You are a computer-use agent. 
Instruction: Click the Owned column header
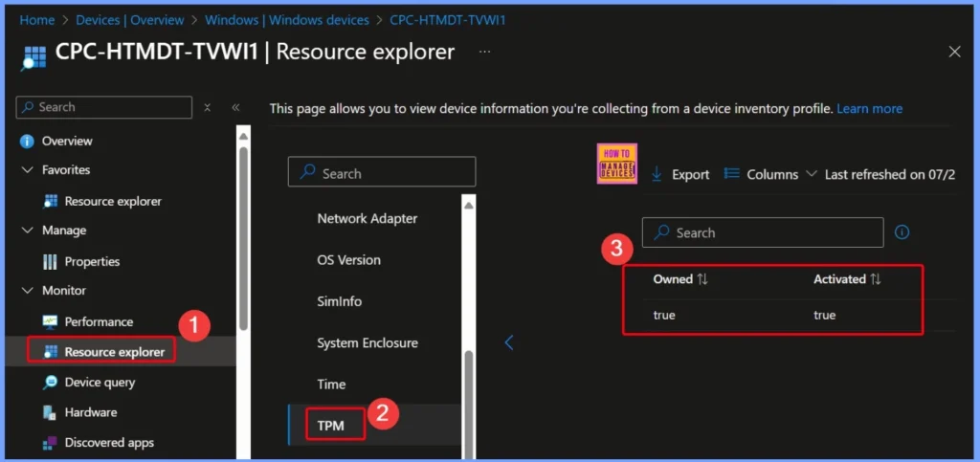point(673,279)
